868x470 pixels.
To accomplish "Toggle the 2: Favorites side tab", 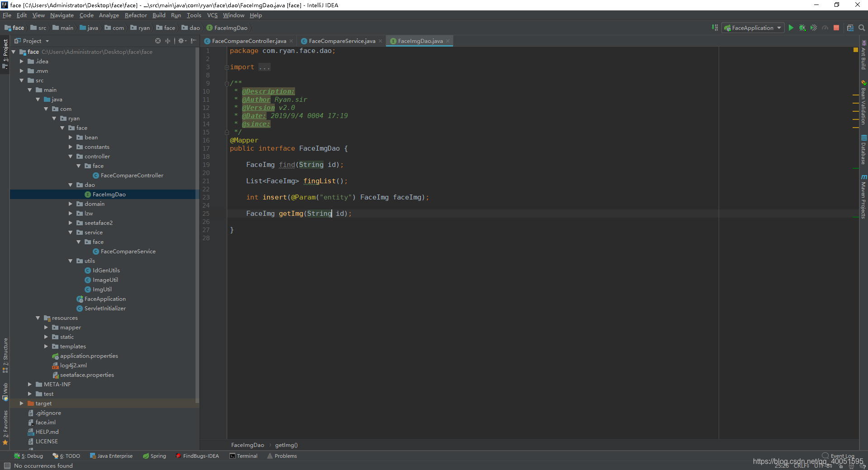I will click(5, 427).
